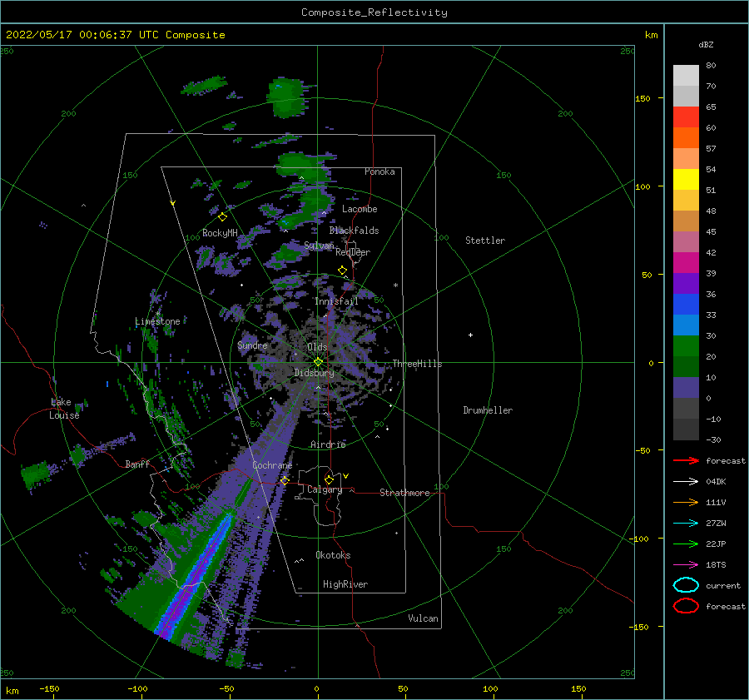Click the ThreeHills label
This screenshot has height=700, width=749.
click(x=418, y=364)
